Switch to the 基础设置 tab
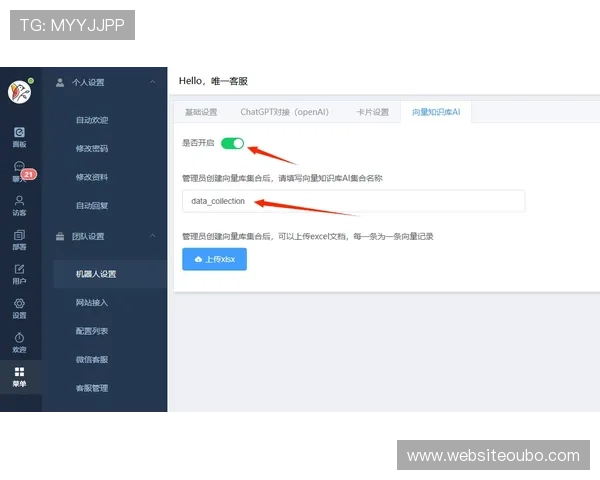The image size is (600, 480). (201, 112)
